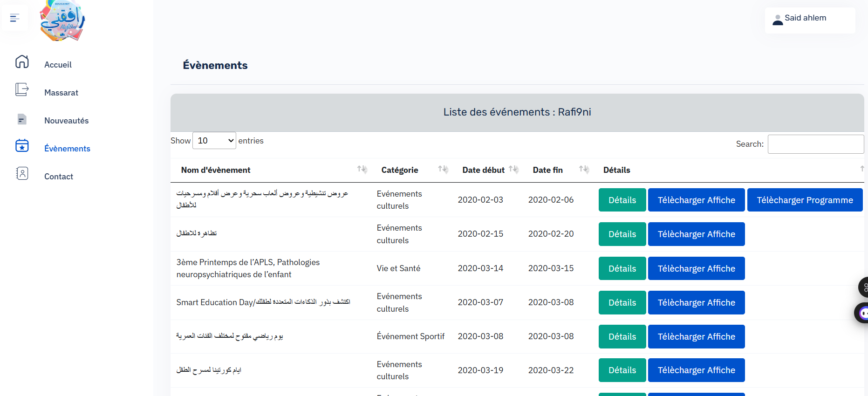Image resolution: width=868 pixels, height=396 pixels.
Task: Click the Nouveautés document icon
Action: coord(22,119)
